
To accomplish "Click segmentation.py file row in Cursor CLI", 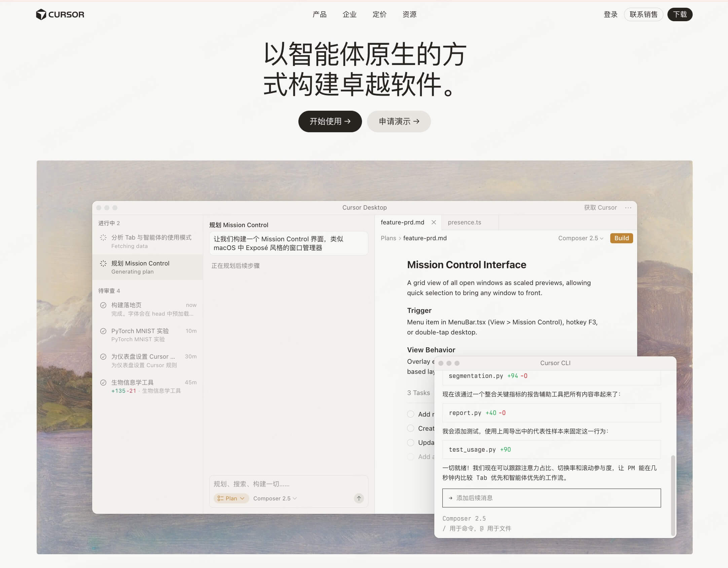I will [551, 377].
